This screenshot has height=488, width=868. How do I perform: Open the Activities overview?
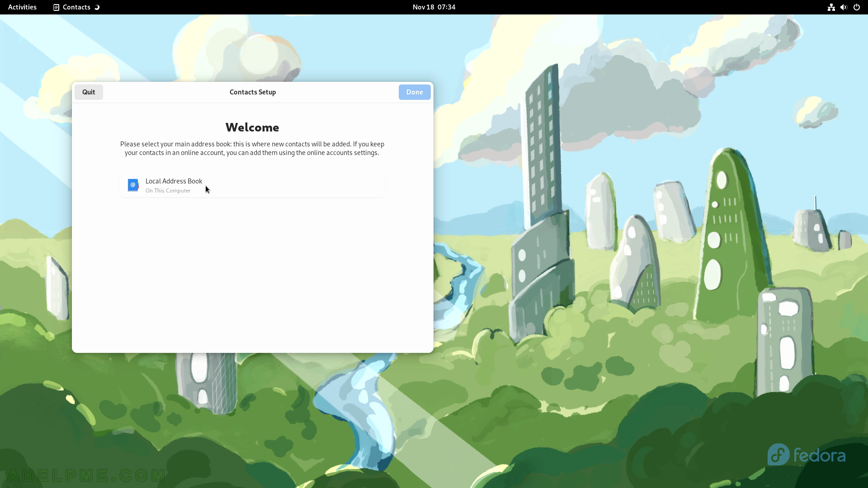point(22,7)
